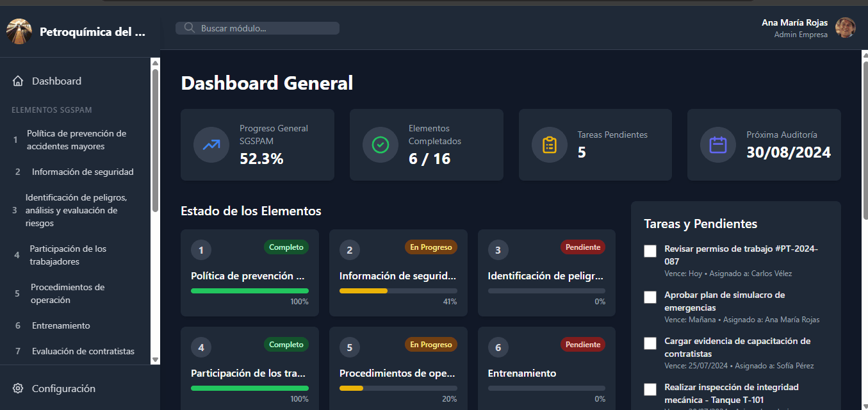Click the sidebar scrollbar up arrow
868x410 pixels.
coord(155,63)
